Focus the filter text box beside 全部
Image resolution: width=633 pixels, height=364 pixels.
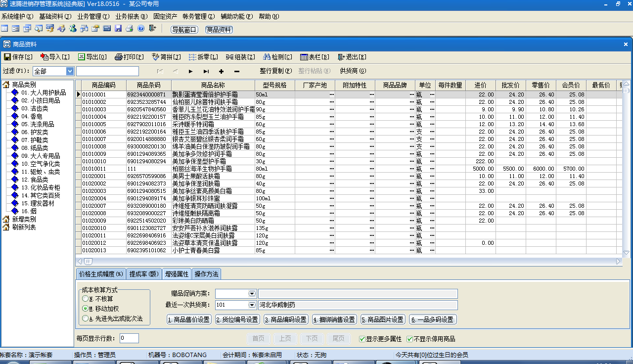pos(107,71)
